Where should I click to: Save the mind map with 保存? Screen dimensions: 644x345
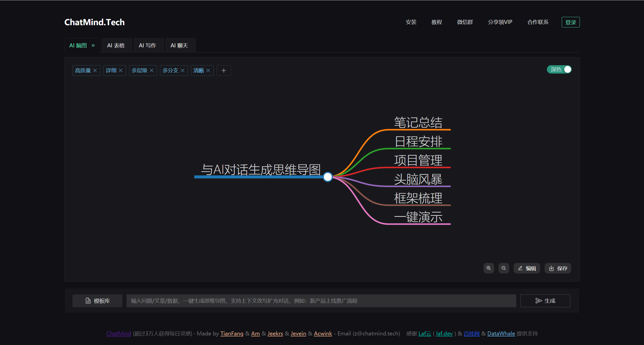point(558,268)
